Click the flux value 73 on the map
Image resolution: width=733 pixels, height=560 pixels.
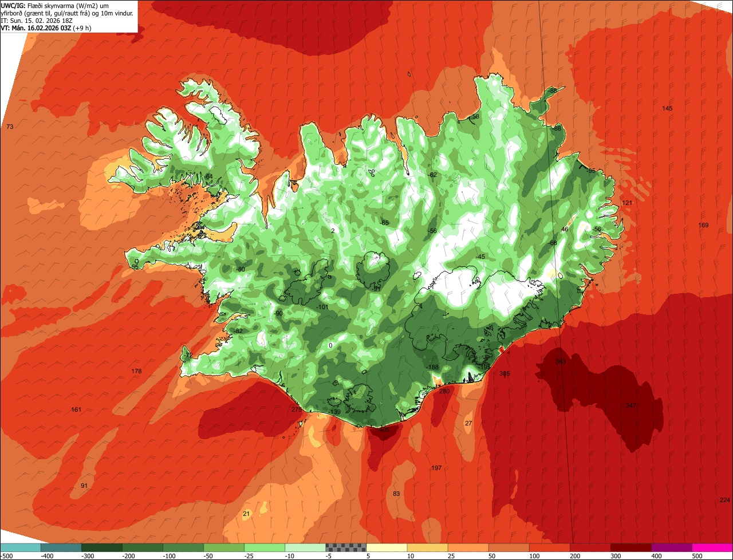click(x=10, y=127)
